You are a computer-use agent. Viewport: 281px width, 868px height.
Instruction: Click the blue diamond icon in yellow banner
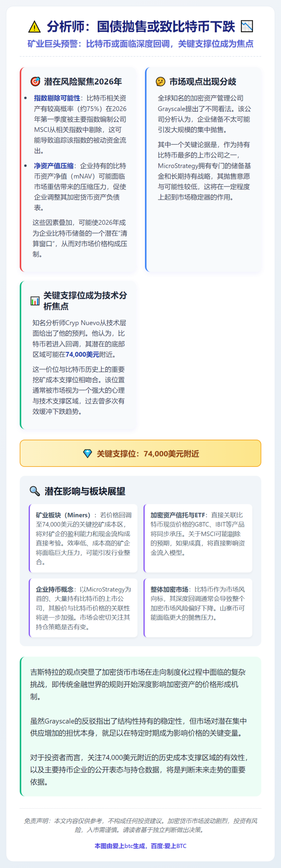[x=88, y=454]
